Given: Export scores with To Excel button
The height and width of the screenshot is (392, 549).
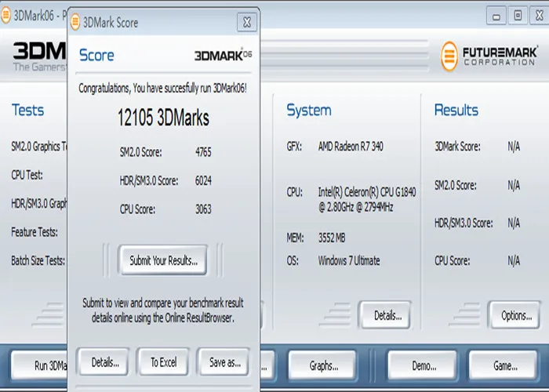Looking at the screenshot, I should point(163,362).
